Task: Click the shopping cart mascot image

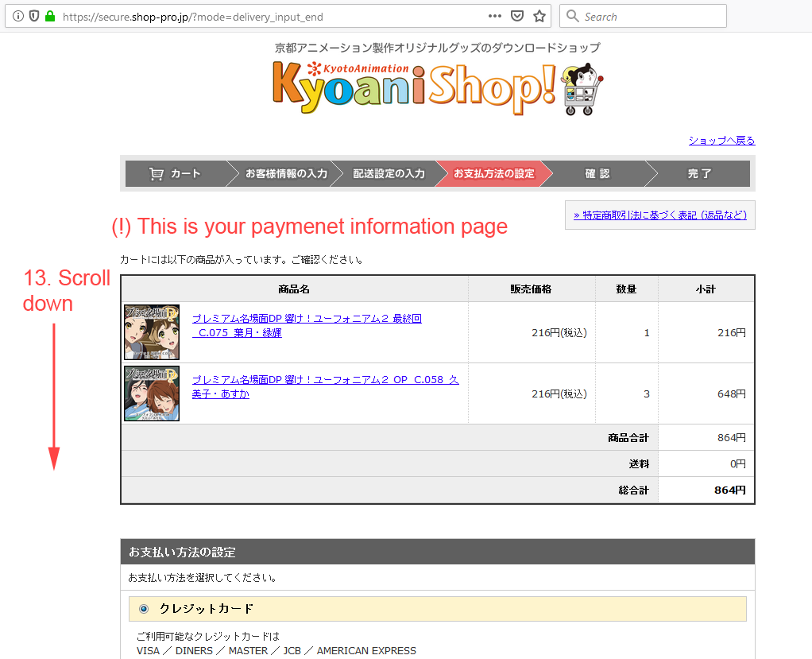Action: point(583,89)
